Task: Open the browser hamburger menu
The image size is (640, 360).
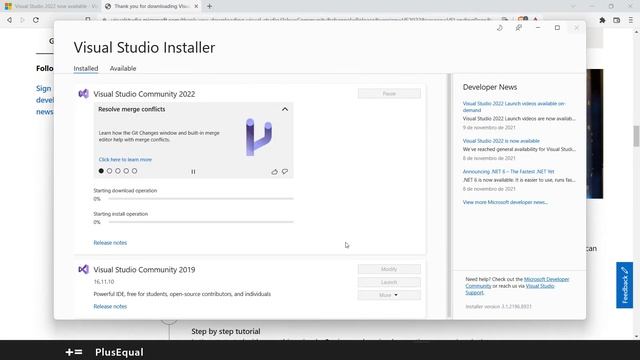Action: click(x=631, y=20)
